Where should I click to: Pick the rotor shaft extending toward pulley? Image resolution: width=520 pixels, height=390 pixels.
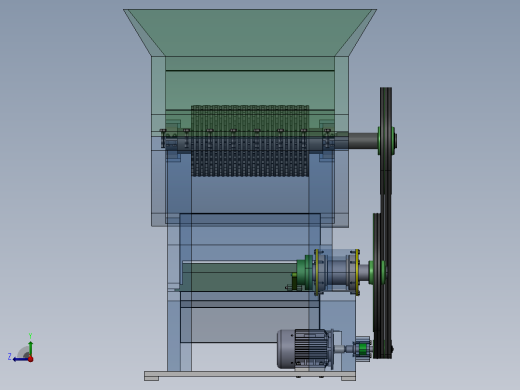363,141
